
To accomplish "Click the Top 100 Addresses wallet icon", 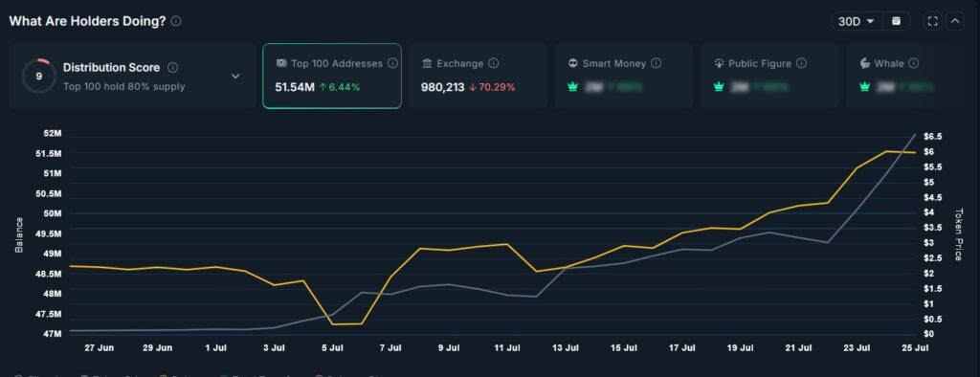I will (281, 63).
